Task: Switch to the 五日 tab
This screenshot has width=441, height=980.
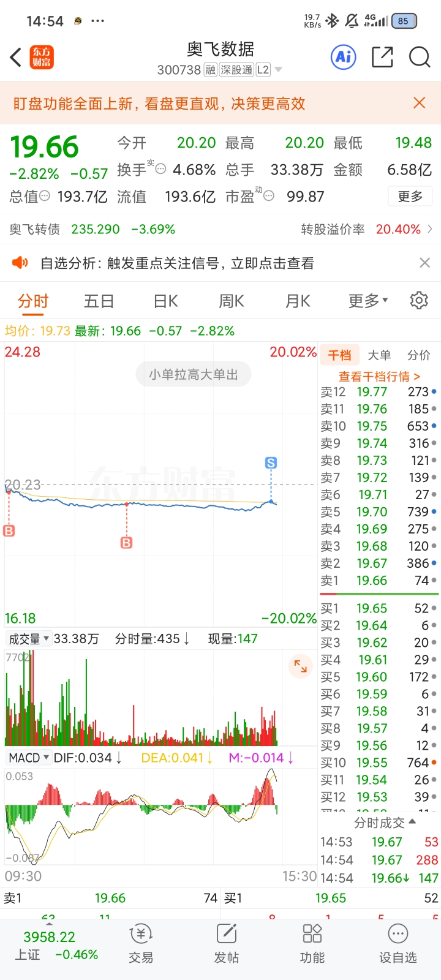Action: [x=99, y=301]
